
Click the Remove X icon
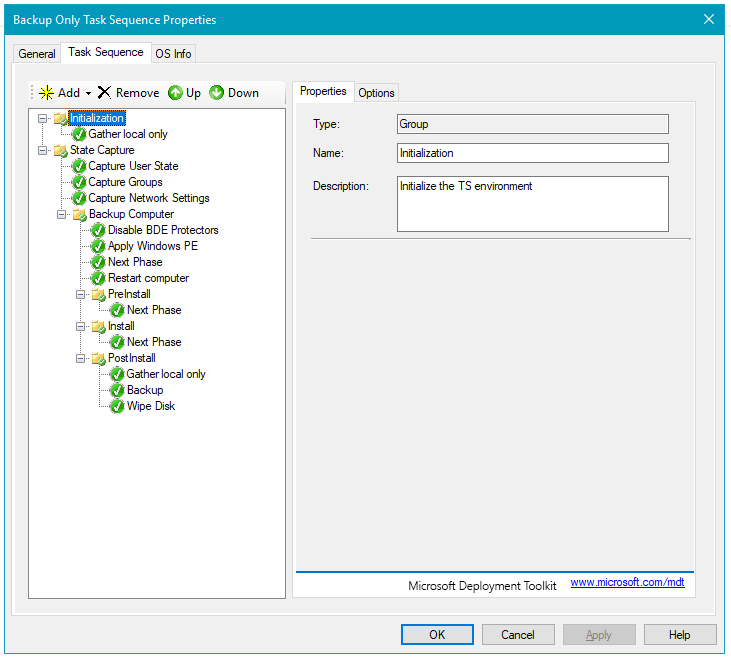104,93
